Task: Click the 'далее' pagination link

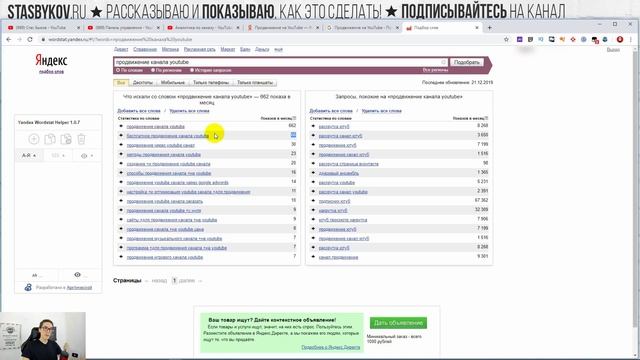Action: point(187,280)
